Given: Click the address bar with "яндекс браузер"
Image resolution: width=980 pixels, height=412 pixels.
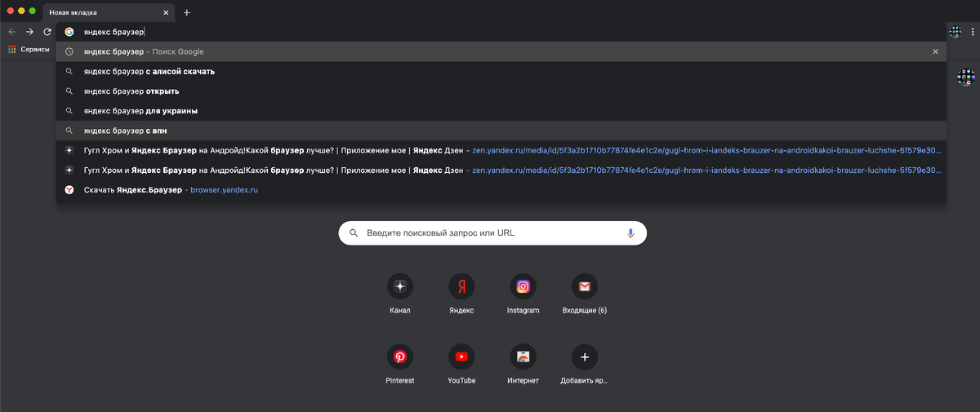Looking at the screenshot, I should 501,32.
